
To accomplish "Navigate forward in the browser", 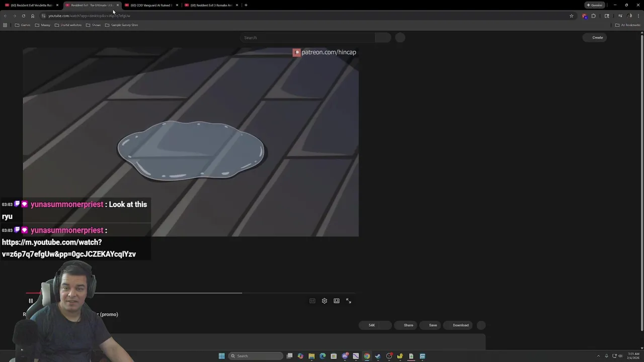I will click(14, 16).
